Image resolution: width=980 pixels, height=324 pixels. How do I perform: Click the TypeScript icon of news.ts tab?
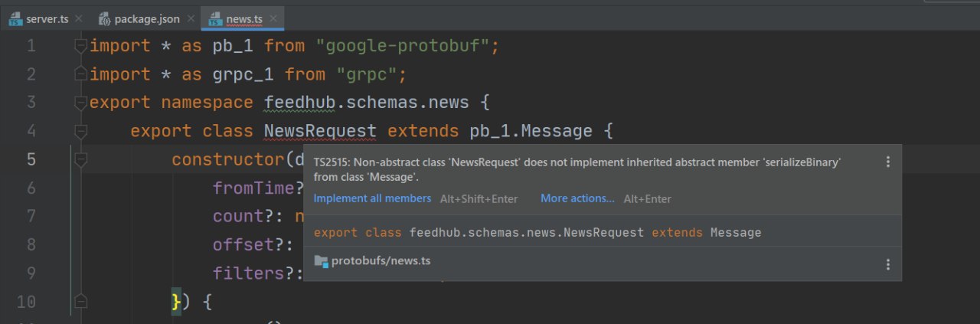[x=215, y=18]
